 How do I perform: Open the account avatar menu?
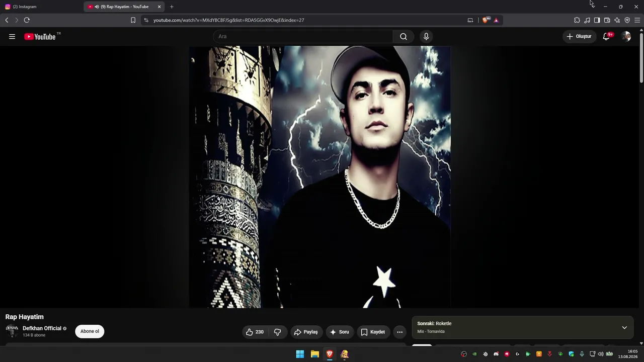(x=626, y=36)
